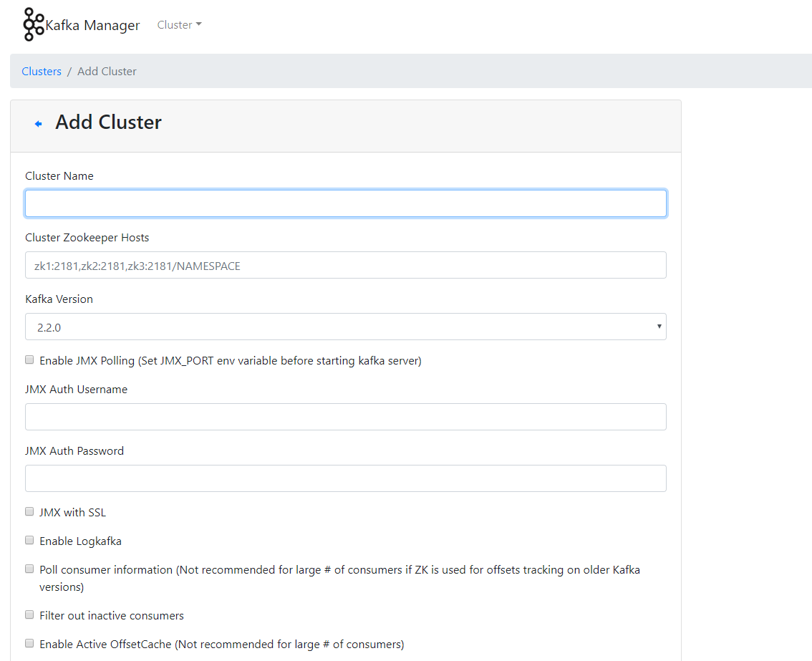Click the JMX Auth Username field
812x661 pixels.
pyautogui.click(x=345, y=417)
